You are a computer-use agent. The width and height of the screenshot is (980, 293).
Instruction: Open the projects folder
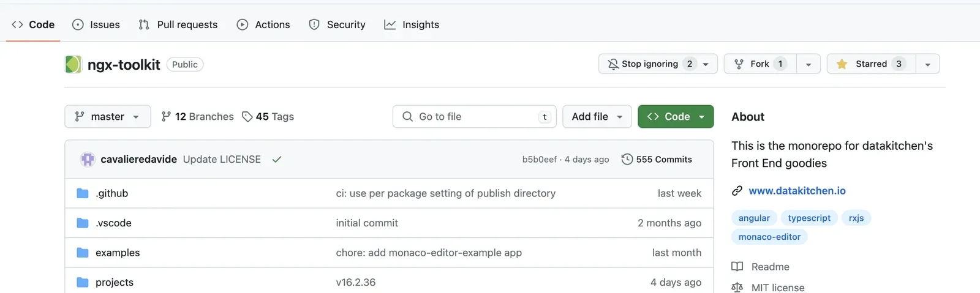coord(115,282)
